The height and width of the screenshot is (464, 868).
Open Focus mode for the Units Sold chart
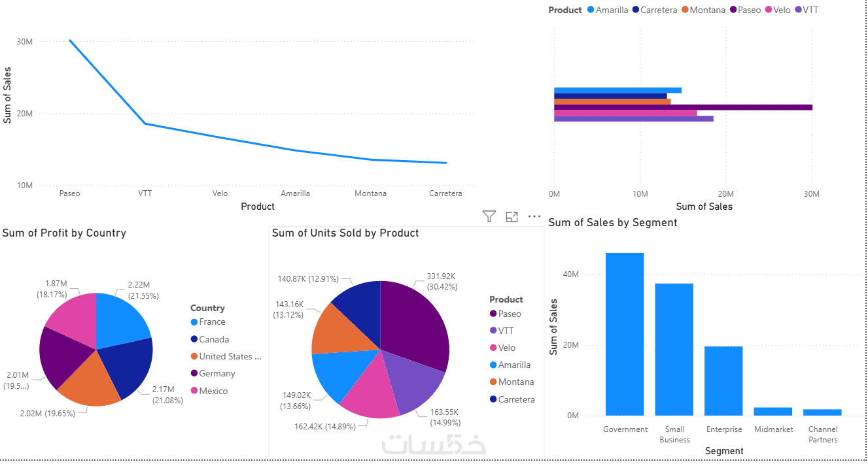[x=512, y=217]
